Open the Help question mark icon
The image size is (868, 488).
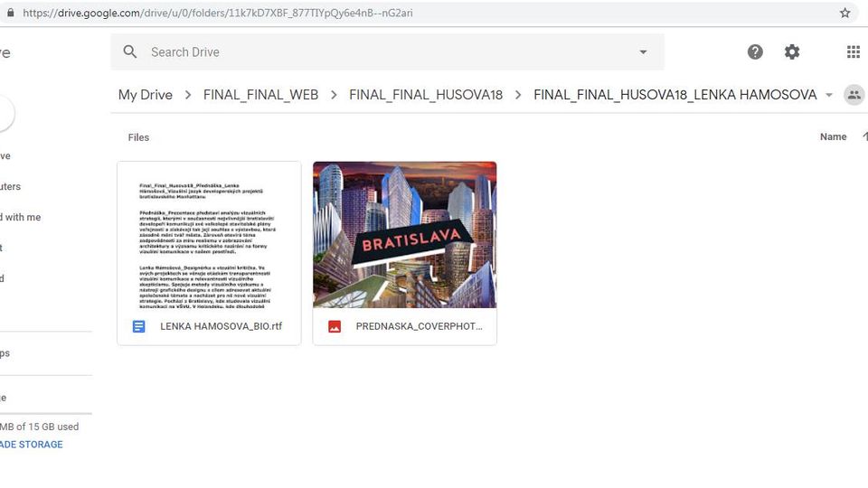point(755,52)
